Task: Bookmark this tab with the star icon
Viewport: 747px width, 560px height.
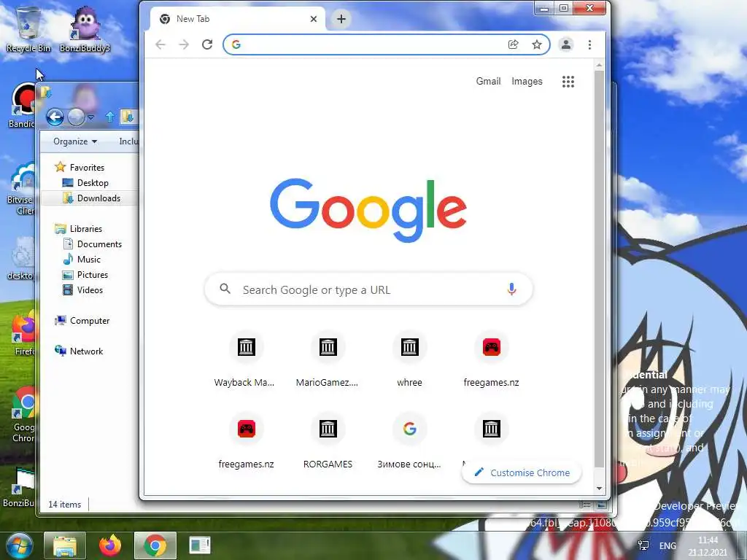Action: [x=537, y=44]
